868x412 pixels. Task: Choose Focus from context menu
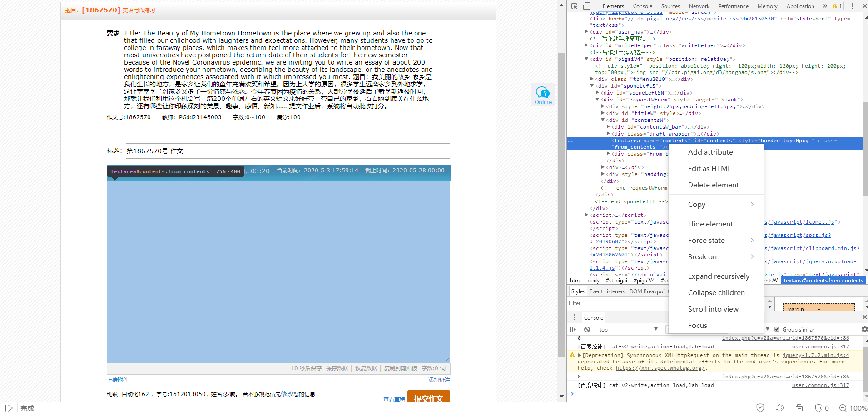(x=716, y=326)
